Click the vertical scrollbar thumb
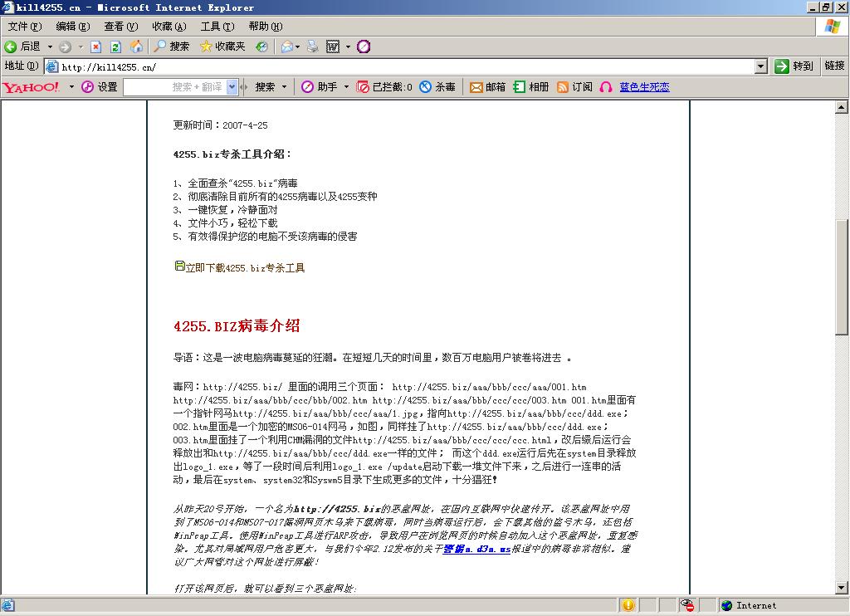Viewport: 850px width, 616px height. [841, 277]
